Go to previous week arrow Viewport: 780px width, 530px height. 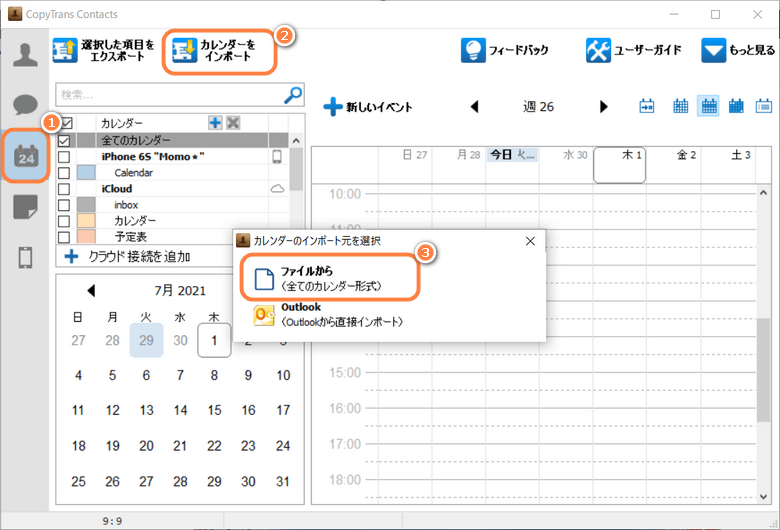pos(474,106)
